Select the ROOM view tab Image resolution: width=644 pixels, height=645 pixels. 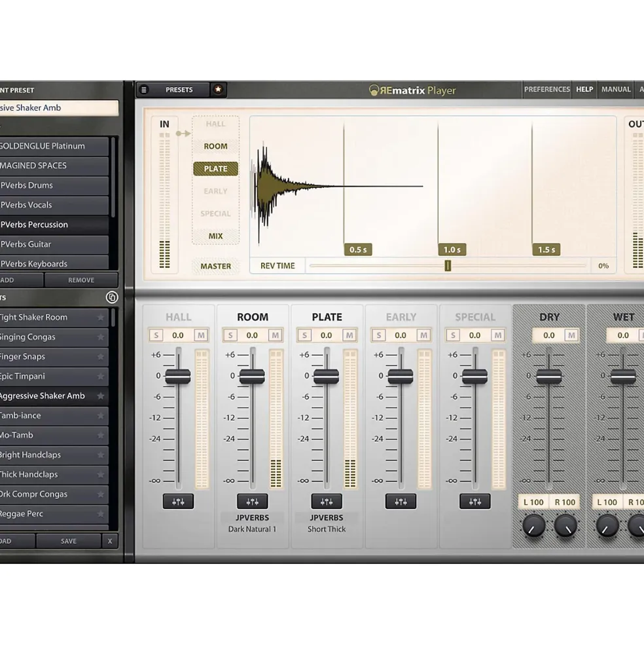click(215, 146)
